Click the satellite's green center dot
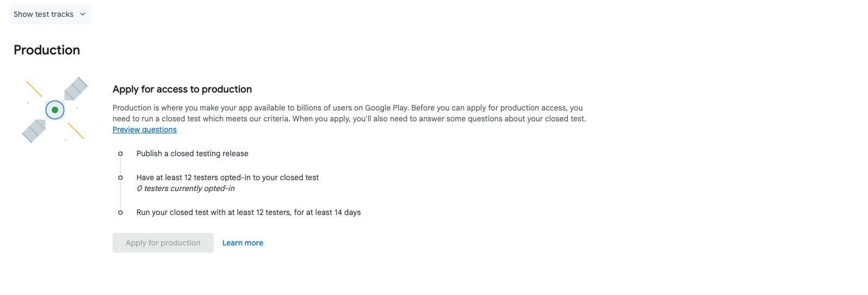The height and width of the screenshot is (295, 868). click(55, 110)
